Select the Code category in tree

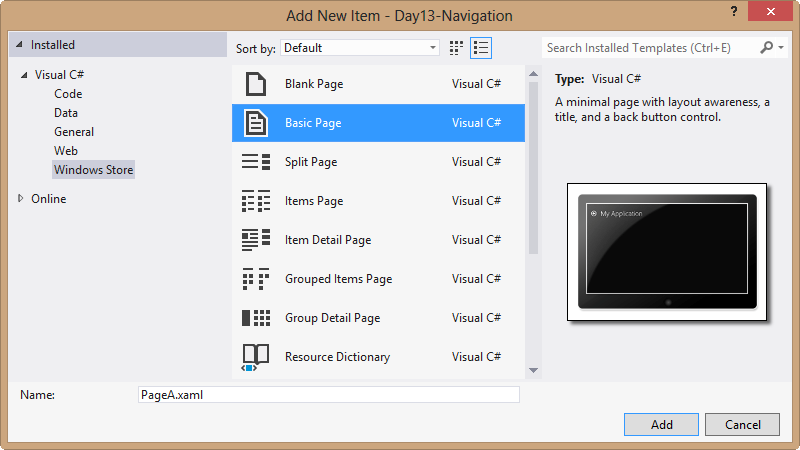click(x=68, y=94)
